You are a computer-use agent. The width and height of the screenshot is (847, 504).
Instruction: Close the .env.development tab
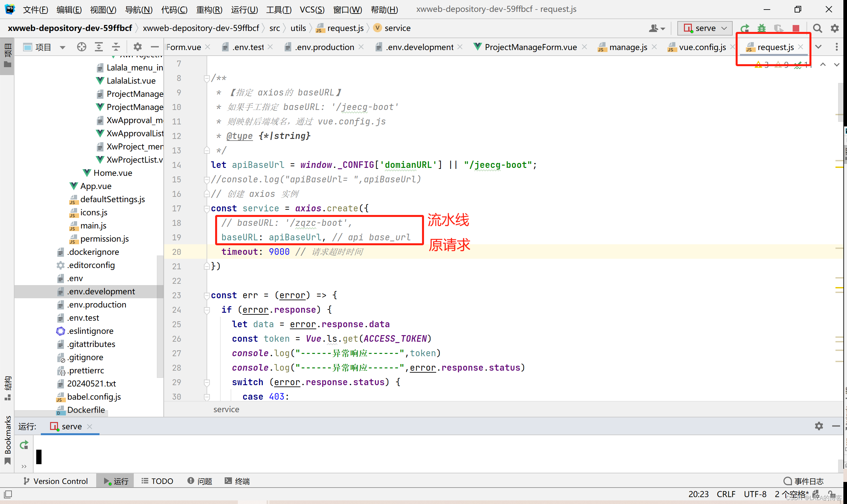pos(460,47)
